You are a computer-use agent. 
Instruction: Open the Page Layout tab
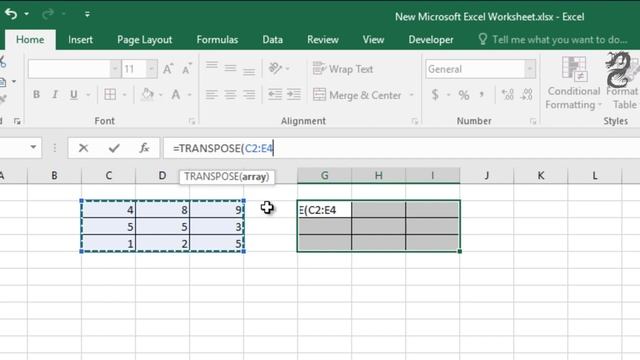point(144,40)
